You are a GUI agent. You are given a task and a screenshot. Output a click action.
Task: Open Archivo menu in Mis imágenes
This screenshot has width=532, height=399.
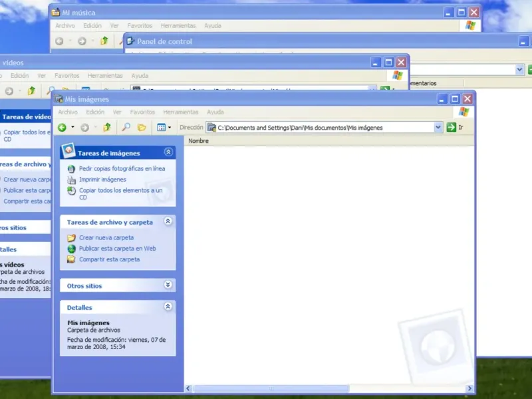click(x=68, y=112)
